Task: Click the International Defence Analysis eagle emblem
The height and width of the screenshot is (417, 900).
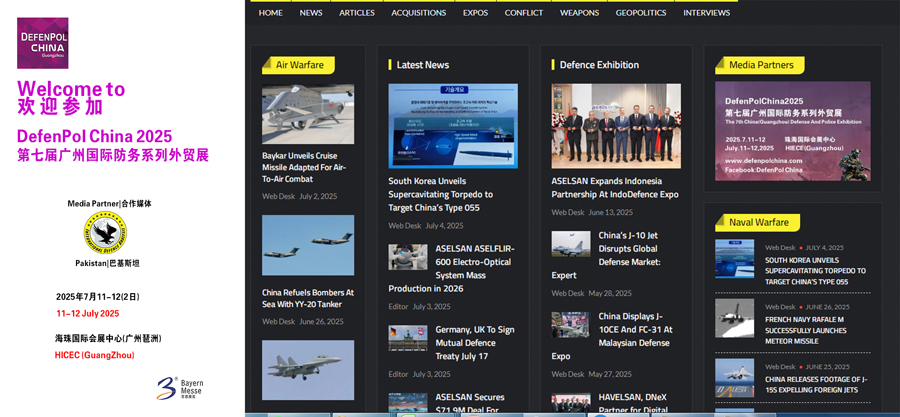Action: pyautogui.click(x=106, y=234)
